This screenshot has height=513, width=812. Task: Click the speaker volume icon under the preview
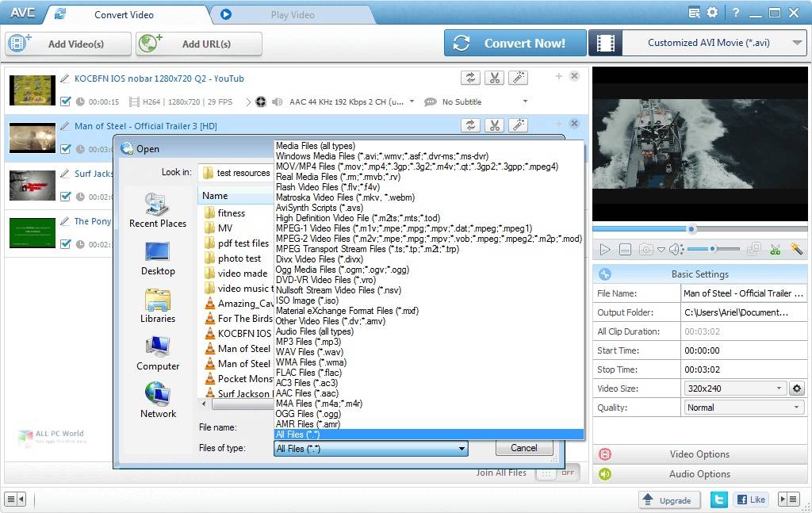(674, 248)
